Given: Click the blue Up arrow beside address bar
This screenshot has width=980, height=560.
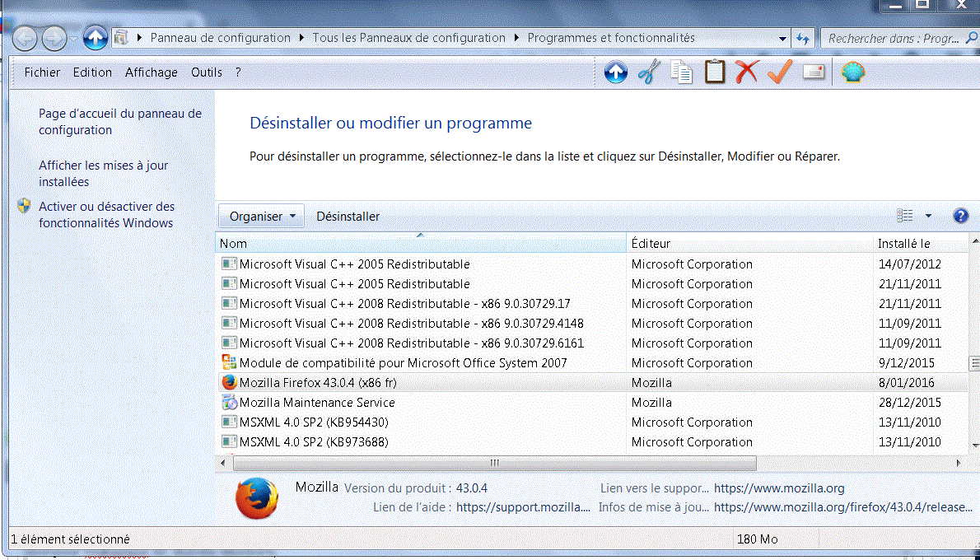Looking at the screenshot, I should 95,38.
